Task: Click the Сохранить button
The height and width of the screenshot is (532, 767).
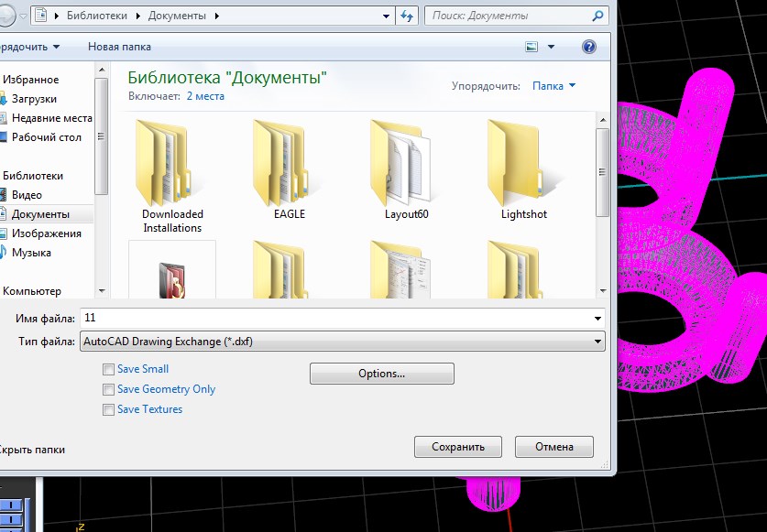Action: pos(458,447)
